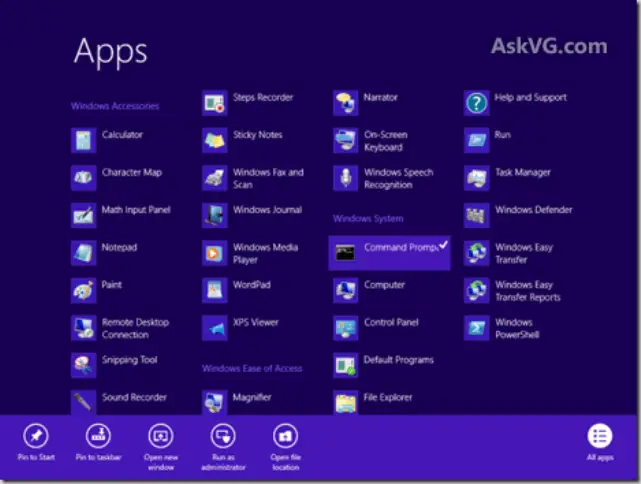Open the Magnifier icon
Screen dimensions: 641x484
click(x=215, y=402)
